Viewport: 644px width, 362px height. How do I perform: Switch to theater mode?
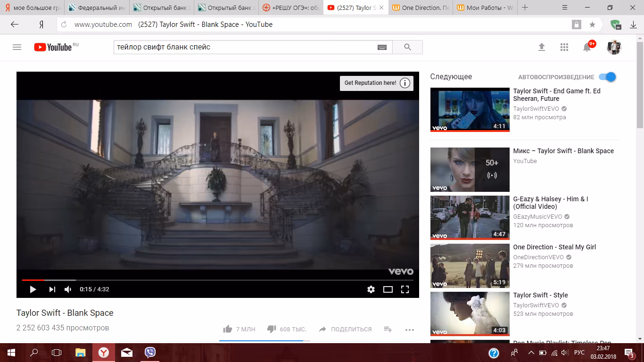tap(388, 289)
